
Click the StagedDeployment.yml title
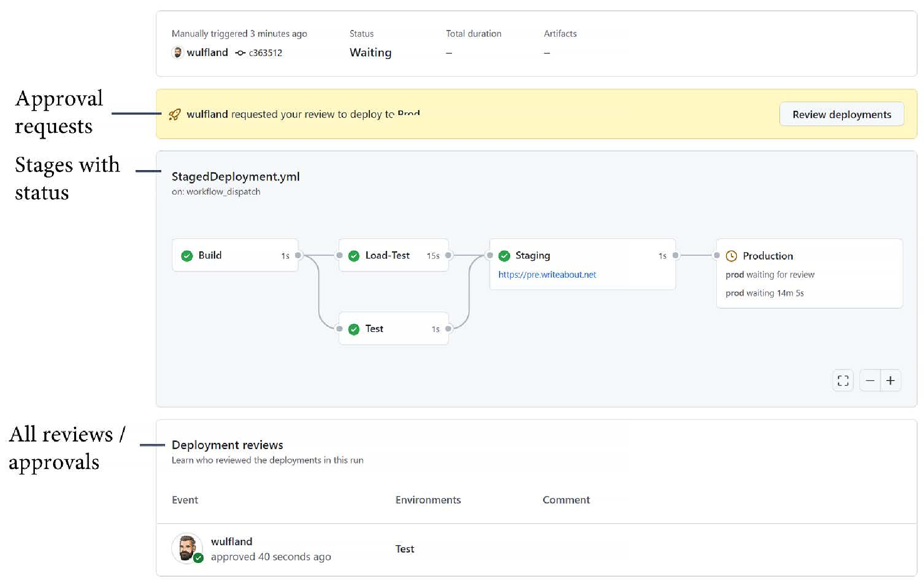(235, 176)
